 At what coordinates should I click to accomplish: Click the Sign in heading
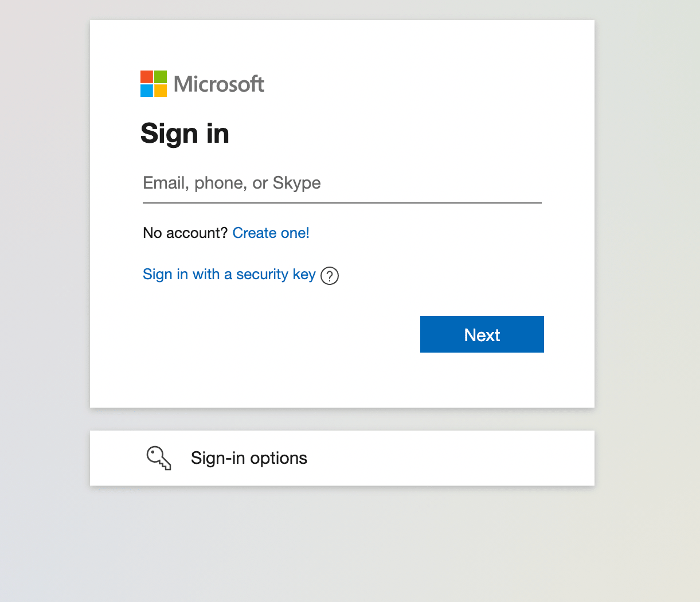(x=185, y=134)
